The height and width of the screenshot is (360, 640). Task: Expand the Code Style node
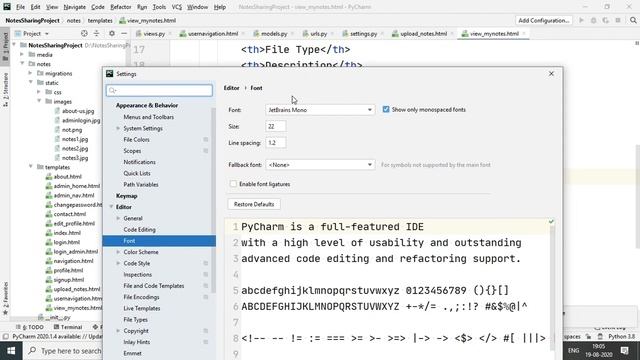[118, 263]
